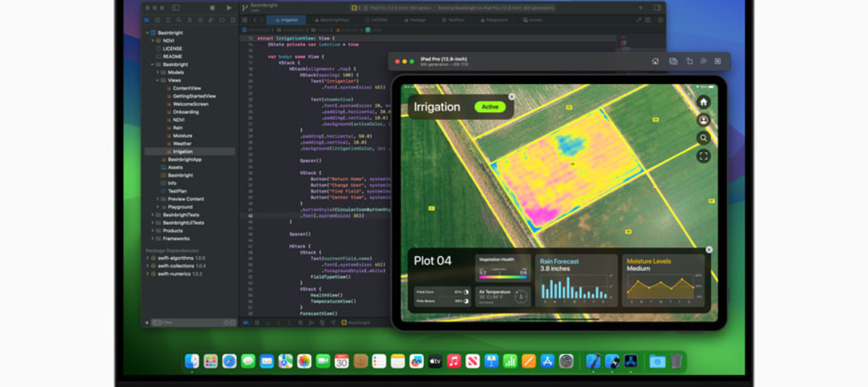This screenshot has width=868, height=387.
Task: Close the Irrigation overlay panel
Action: [512, 96]
